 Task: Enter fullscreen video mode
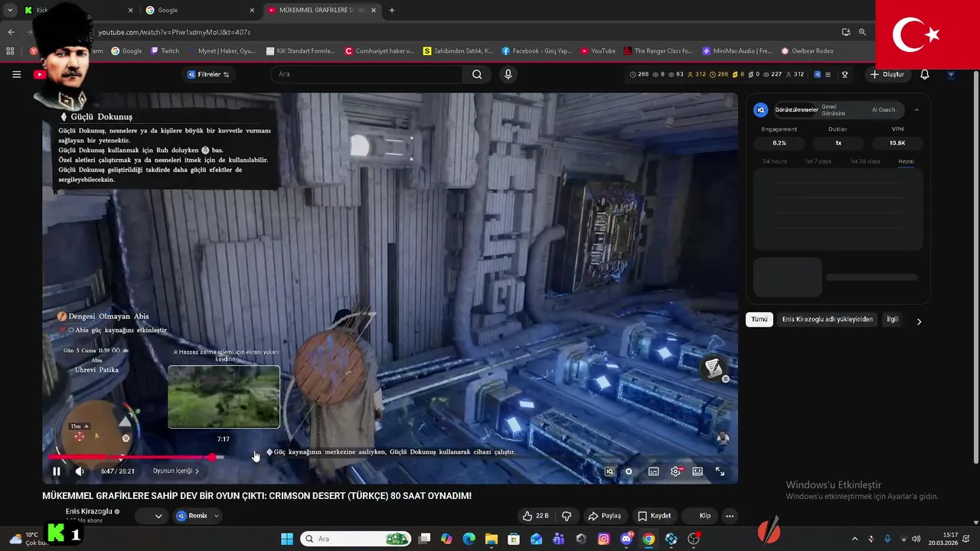tap(720, 471)
